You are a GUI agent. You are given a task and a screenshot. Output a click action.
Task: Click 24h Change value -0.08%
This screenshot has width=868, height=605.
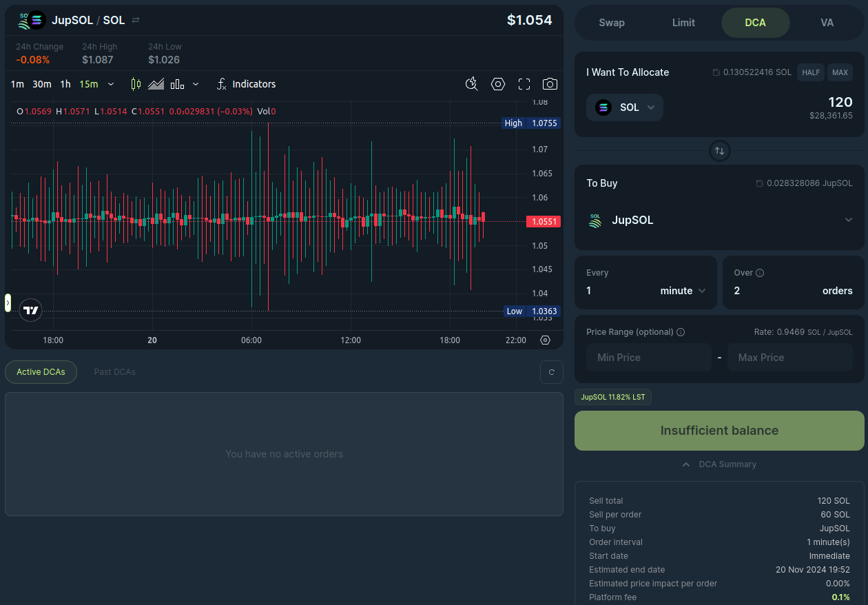33,60
